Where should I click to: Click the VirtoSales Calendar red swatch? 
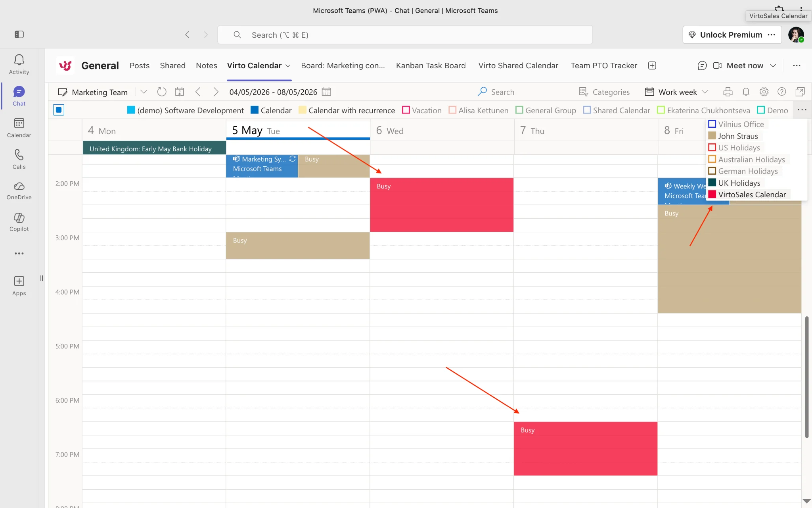[x=712, y=194]
